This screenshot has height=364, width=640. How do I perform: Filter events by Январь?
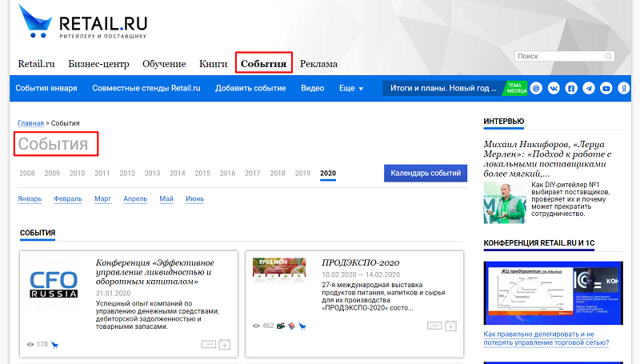coord(30,198)
